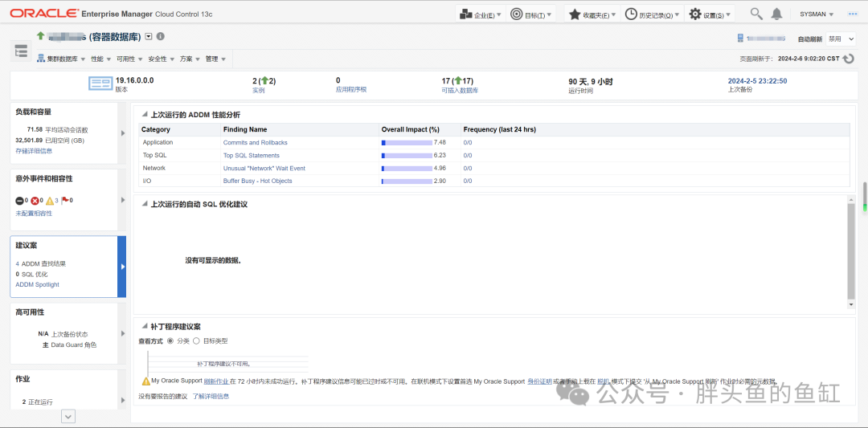Click the critical incidents red X icon

pyautogui.click(x=35, y=201)
